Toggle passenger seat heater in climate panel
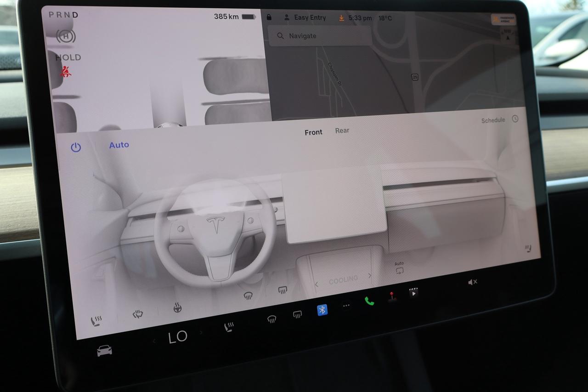588x392 pixels. pyautogui.click(x=529, y=249)
